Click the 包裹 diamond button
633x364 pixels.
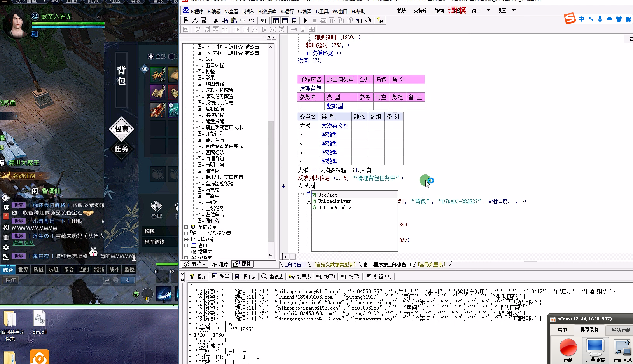[121, 129]
